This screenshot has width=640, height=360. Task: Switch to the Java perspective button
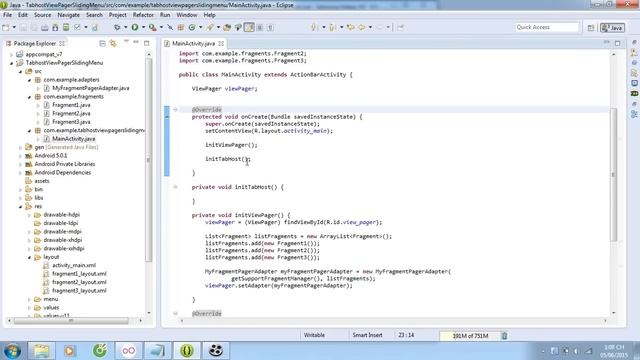pos(612,28)
